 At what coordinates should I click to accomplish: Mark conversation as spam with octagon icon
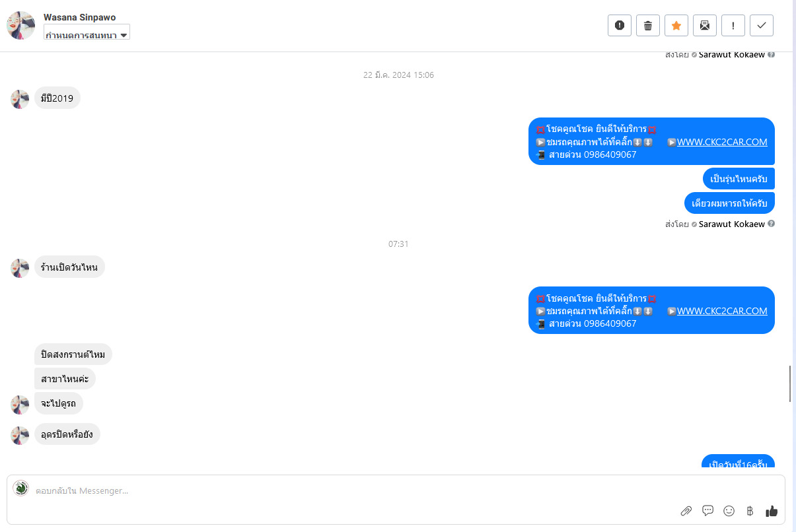(x=620, y=25)
